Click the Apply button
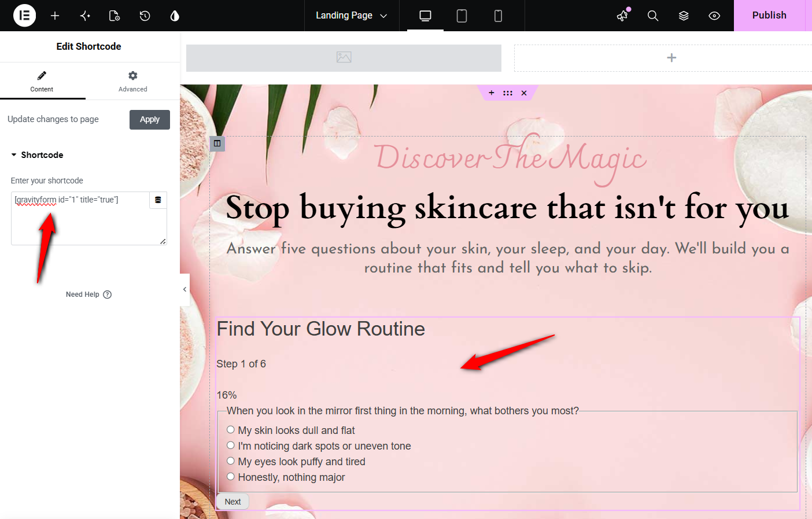The height and width of the screenshot is (519, 812). pos(150,120)
